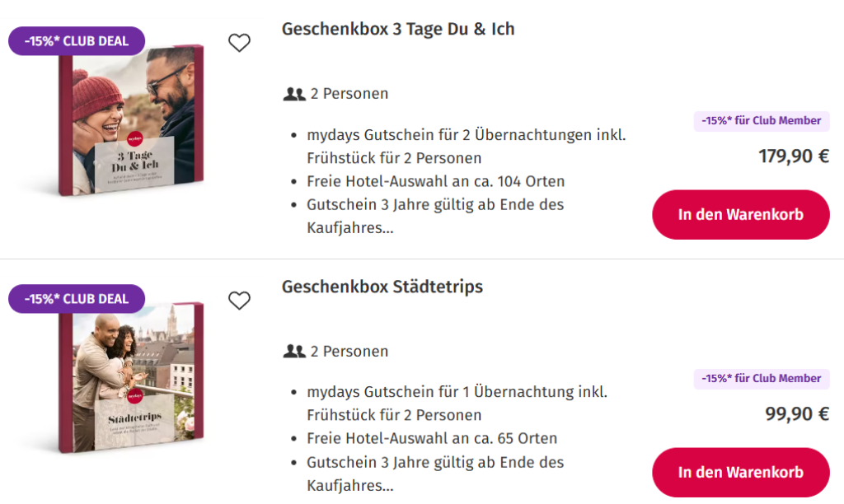This screenshot has width=844, height=504.
Task: Add the 179,90 € box to Warenkorb
Action: pyautogui.click(x=741, y=215)
